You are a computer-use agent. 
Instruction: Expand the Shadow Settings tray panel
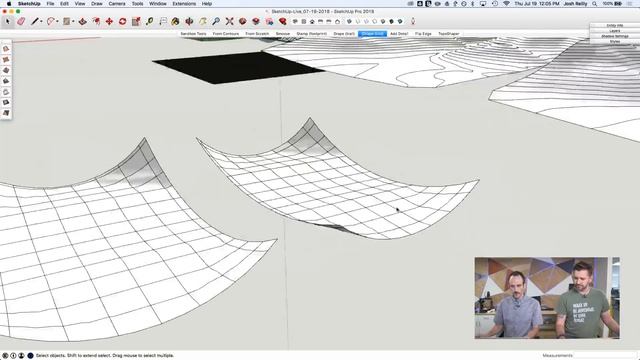tap(615, 36)
